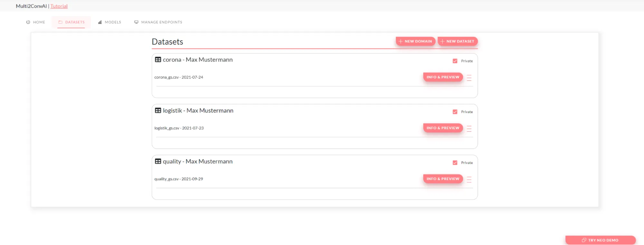Switch to the Models tab

110,22
